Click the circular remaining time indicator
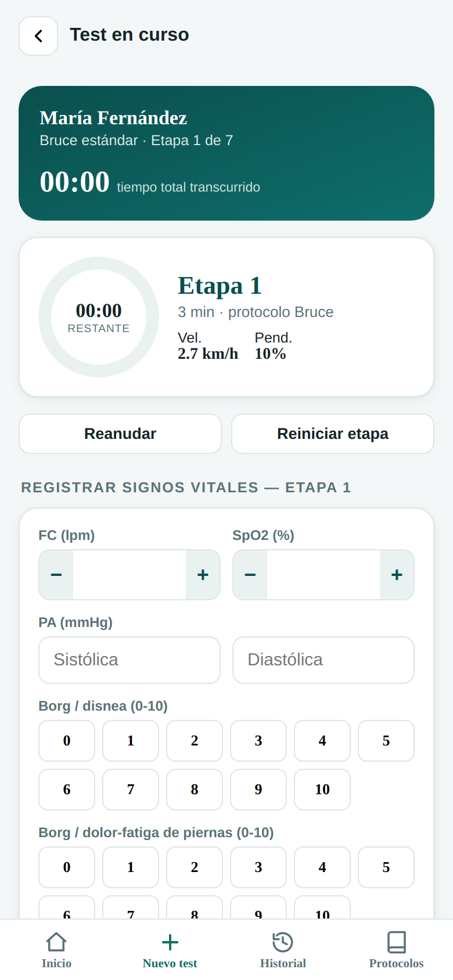This screenshot has height=980, width=453. (x=99, y=317)
